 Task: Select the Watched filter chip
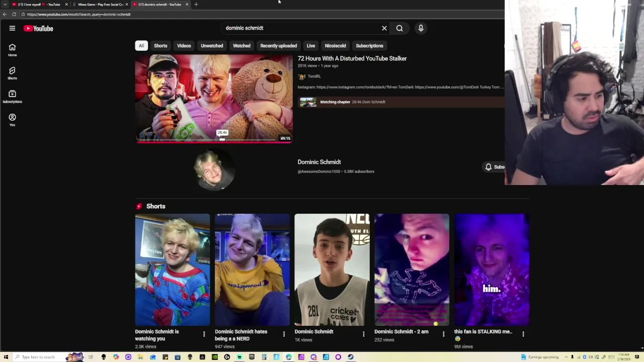[x=242, y=46]
